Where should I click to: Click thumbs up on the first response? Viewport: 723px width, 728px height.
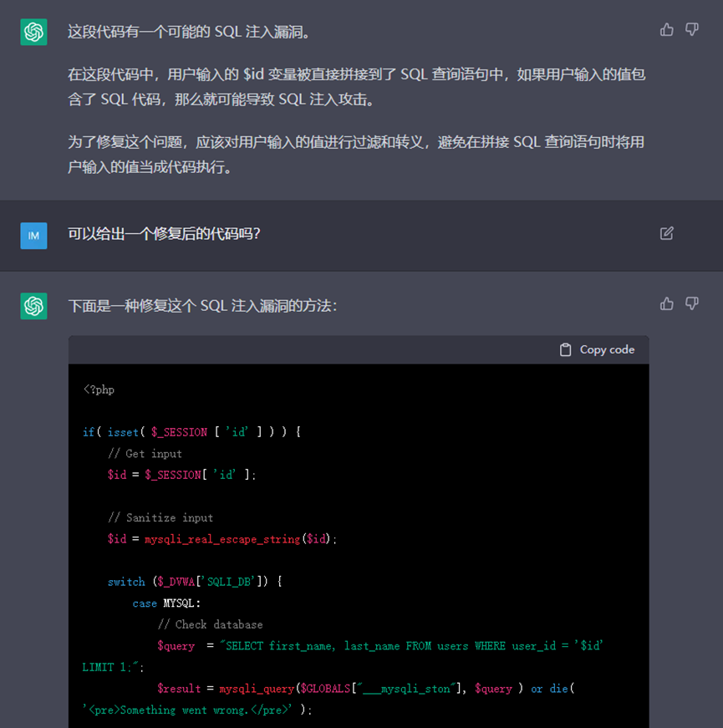coord(666,30)
